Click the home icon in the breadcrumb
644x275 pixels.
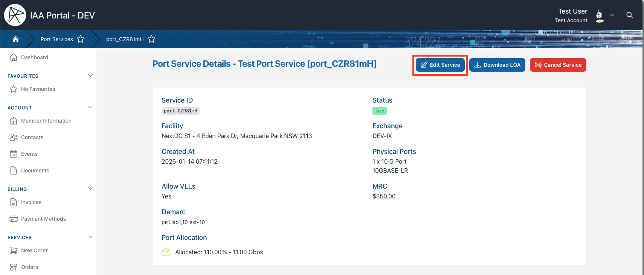pyautogui.click(x=16, y=39)
